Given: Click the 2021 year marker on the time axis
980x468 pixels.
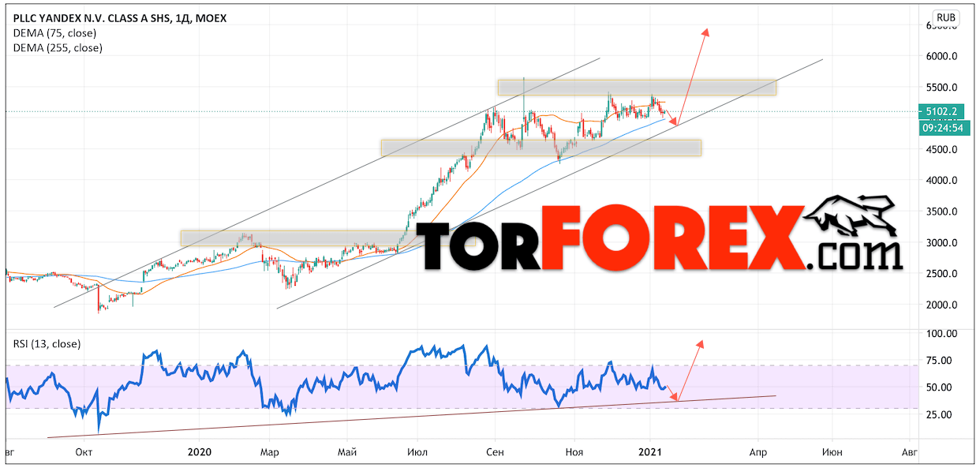Looking at the screenshot, I should click(650, 452).
